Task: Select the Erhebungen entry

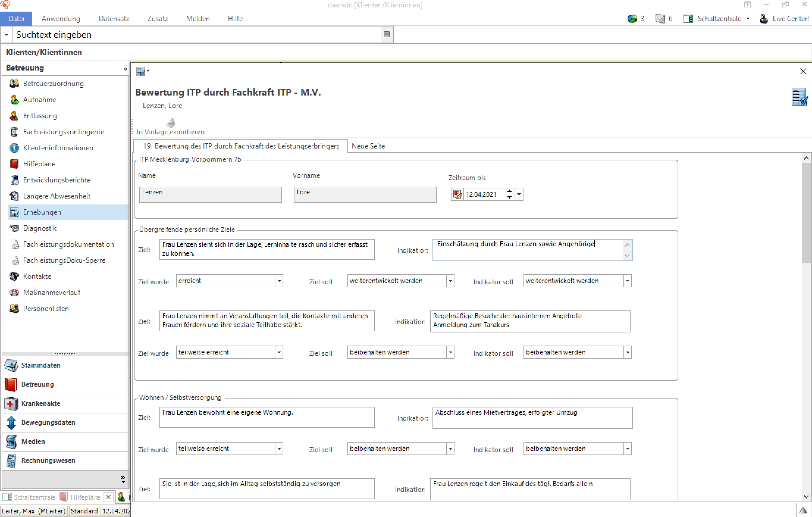Action: pyautogui.click(x=68, y=212)
